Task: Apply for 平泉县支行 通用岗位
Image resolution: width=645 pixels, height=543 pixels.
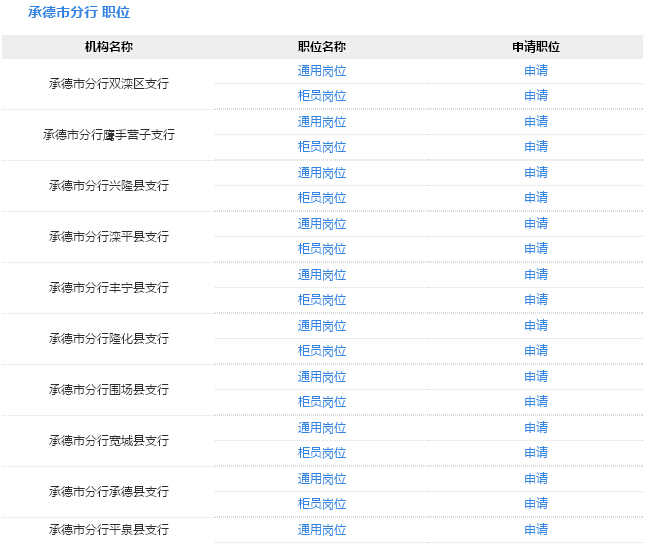Action: pyautogui.click(x=536, y=530)
